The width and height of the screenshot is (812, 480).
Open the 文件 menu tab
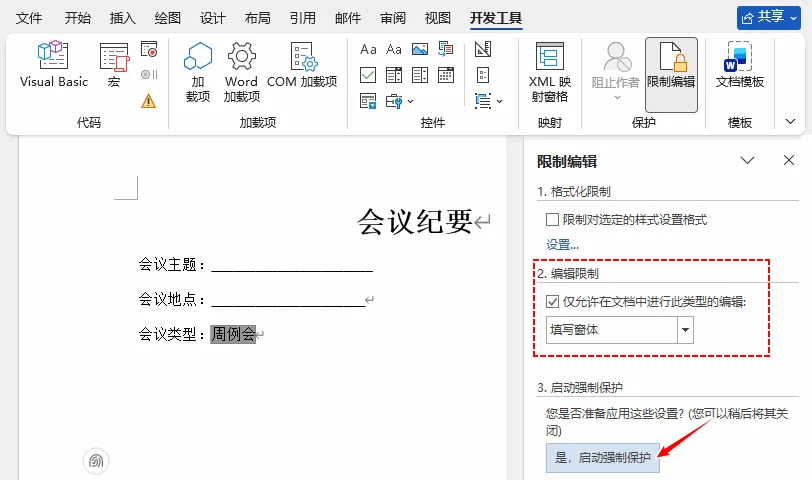[x=28, y=18]
